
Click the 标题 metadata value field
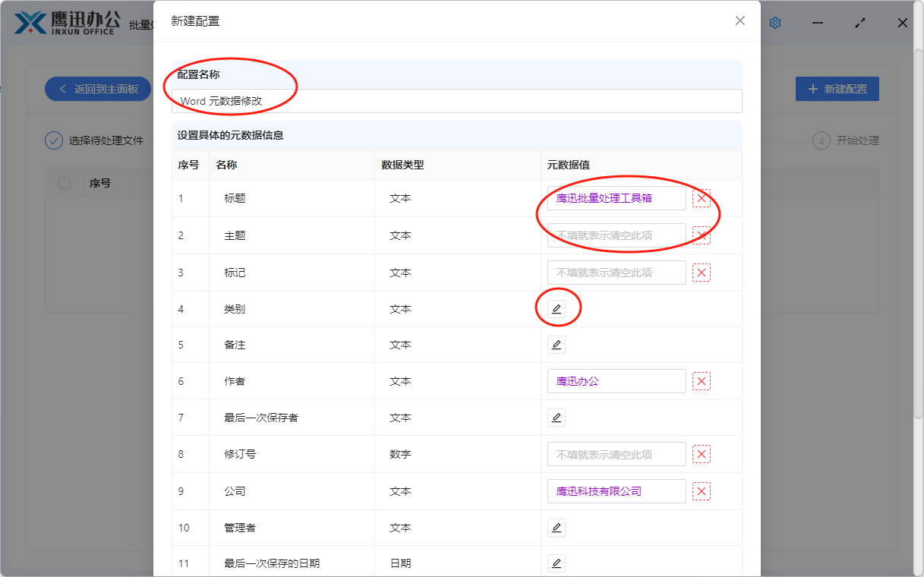617,198
